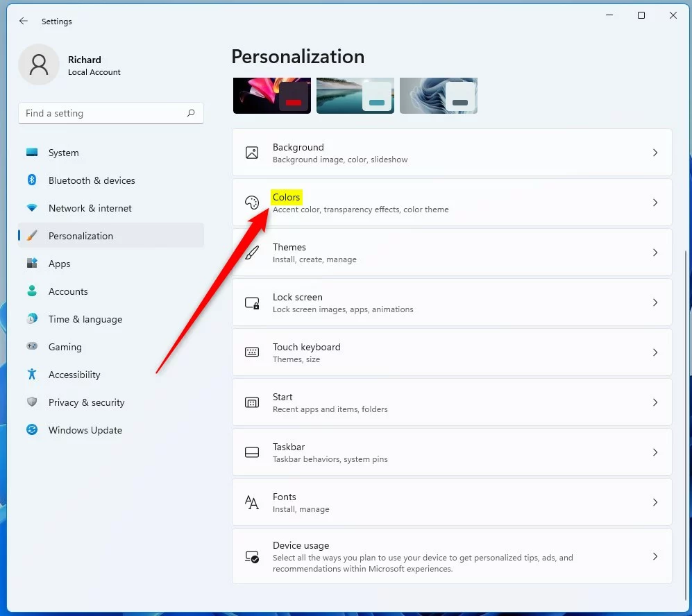Select the dark flower theme thumbnail

click(272, 96)
